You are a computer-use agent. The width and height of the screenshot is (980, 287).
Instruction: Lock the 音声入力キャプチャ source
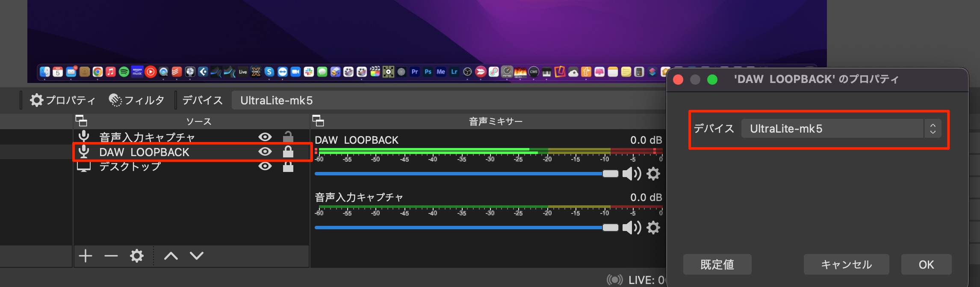[x=288, y=136]
